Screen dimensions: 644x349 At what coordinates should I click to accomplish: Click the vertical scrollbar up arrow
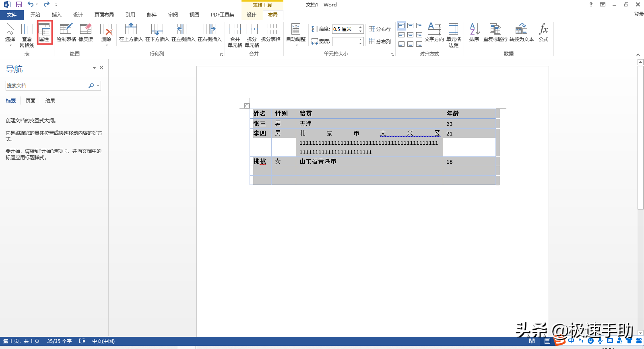(x=640, y=62)
